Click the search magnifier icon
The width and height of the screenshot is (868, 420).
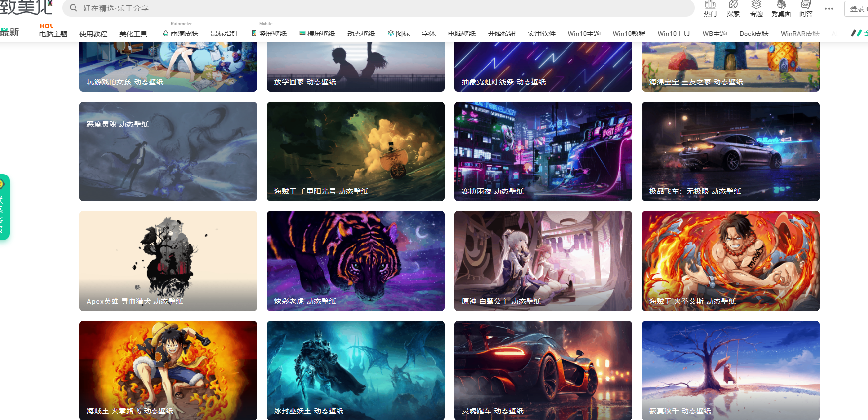click(x=74, y=8)
